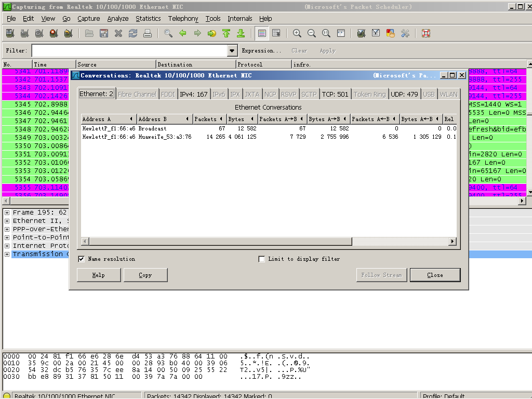Select the HewlettP to Broadcast conversation row
532x399 pixels.
point(269,129)
